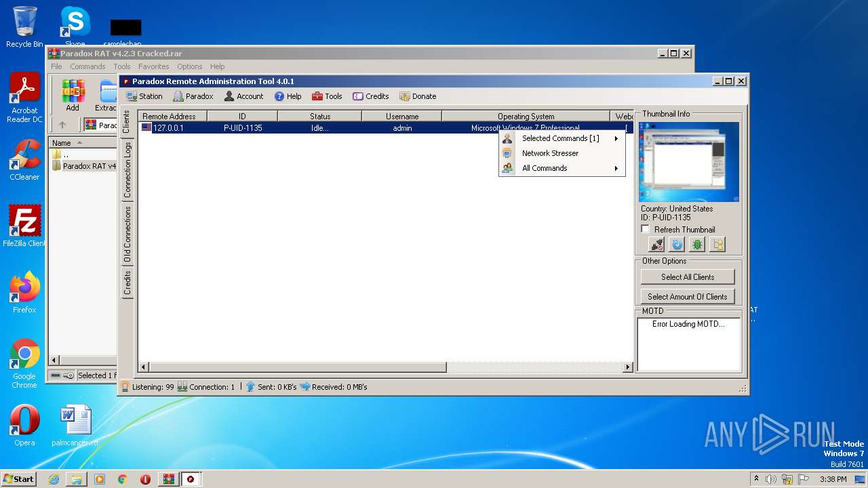
Task: Click the All Commands menu icon
Action: pos(507,168)
